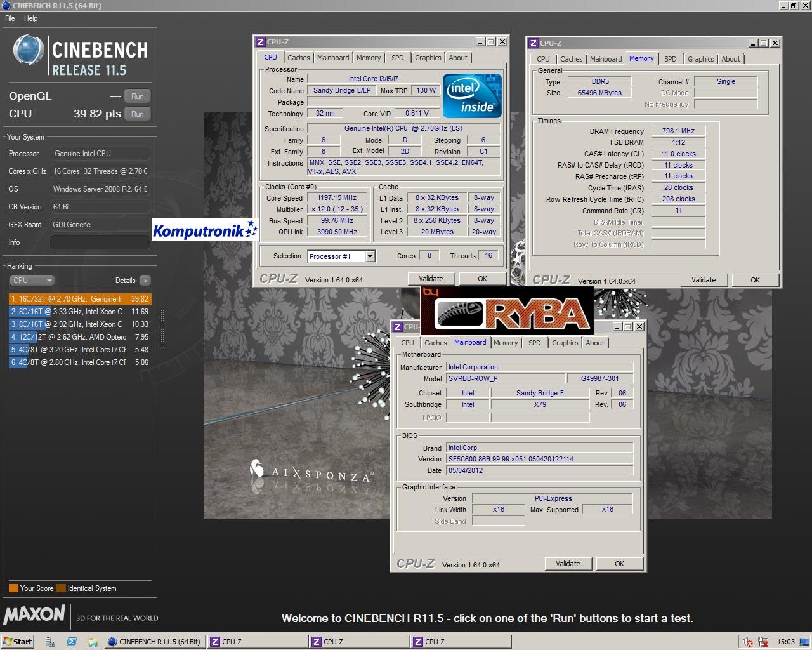Select the 8C/16T 3.33 GHz Xeon ranking entry

tap(80, 311)
